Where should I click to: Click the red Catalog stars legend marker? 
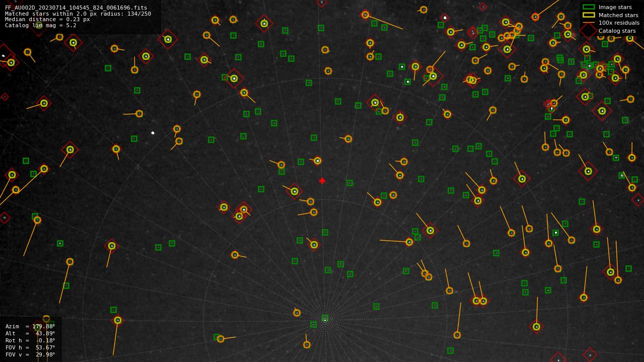click(x=589, y=30)
